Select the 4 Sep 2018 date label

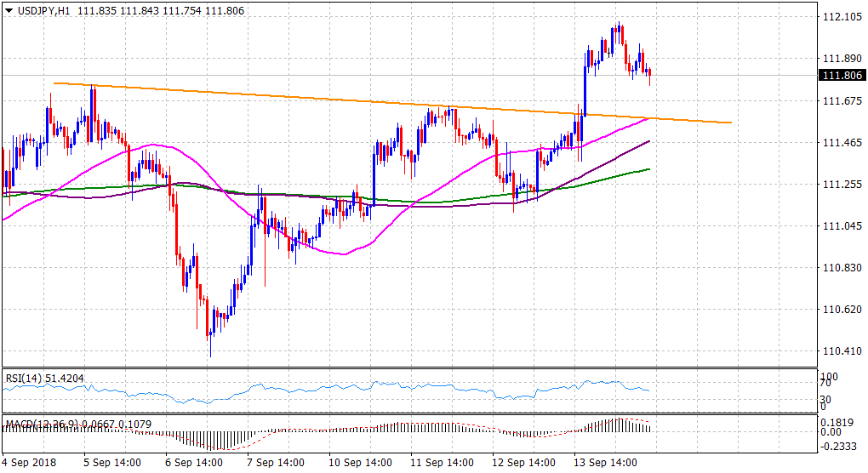pos(29,463)
